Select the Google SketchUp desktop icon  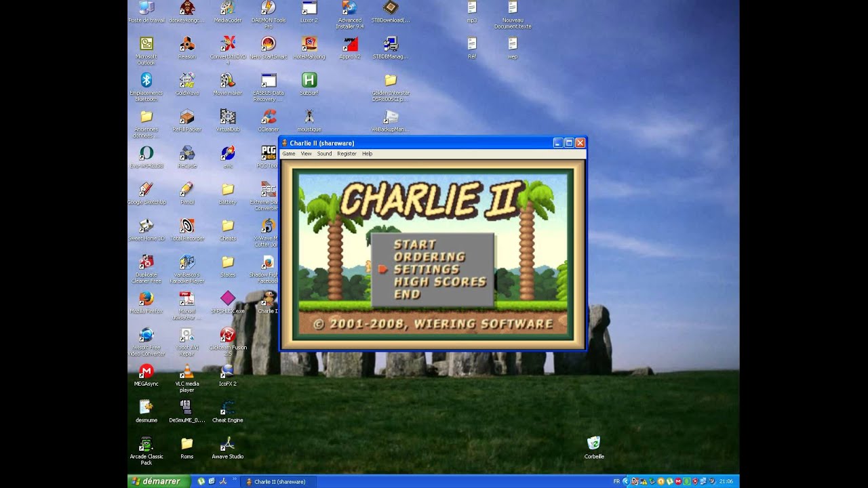click(146, 194)
